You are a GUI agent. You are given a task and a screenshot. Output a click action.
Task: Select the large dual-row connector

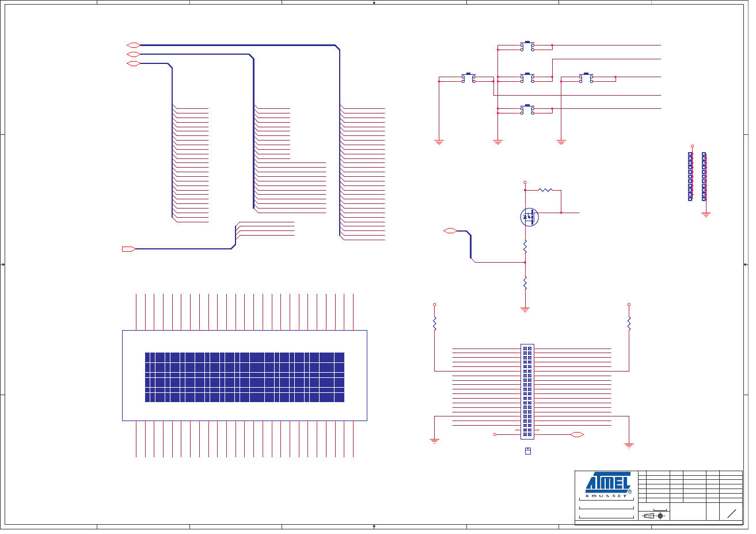[x=527, y=392]
